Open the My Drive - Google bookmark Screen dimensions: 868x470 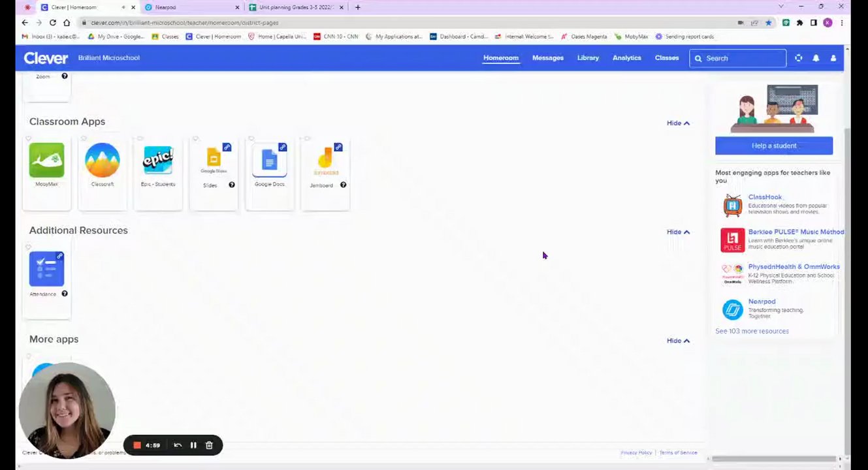pyautogui.click(x=116, y=37)
